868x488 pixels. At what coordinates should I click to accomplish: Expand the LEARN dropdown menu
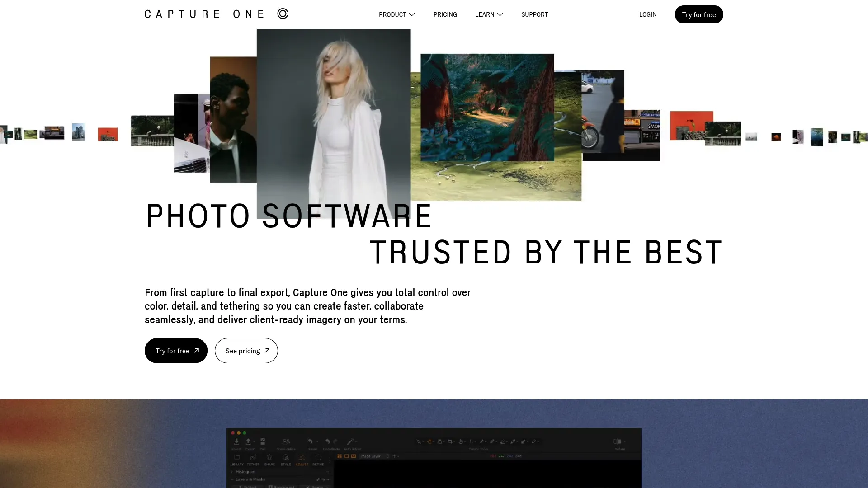489,14
